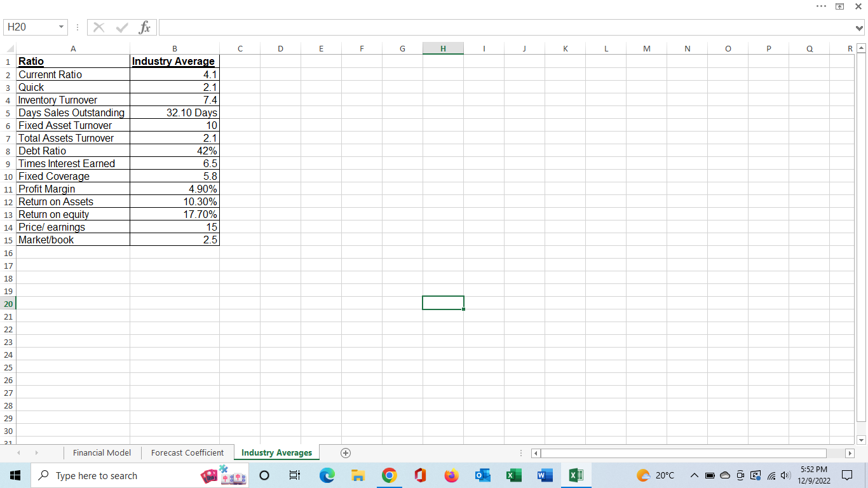Click the formula bar Enter checkmark icon
Viewport: 868px width, 488px height.
click(121, 27)
